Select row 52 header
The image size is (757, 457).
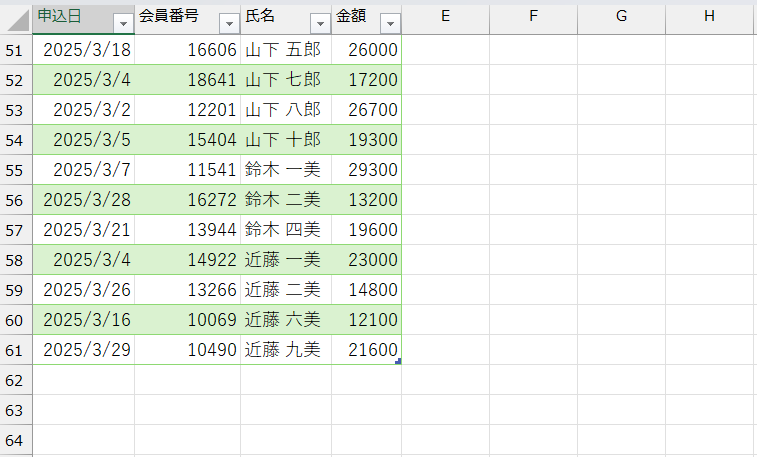point(16,80)
